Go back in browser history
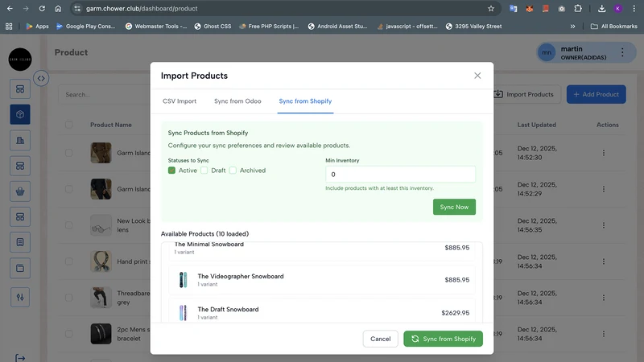This screenshot has height=362, width=644. point(10,8)
